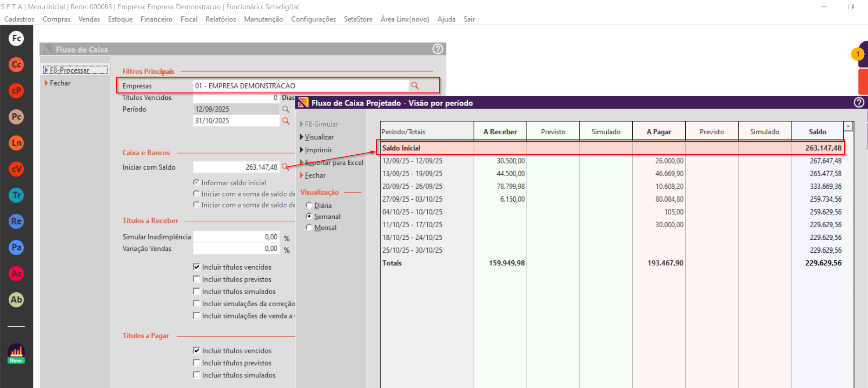
Task: Open the Fc sidebar shortcut
Action: pyautogui.click(x=16, y=39)
